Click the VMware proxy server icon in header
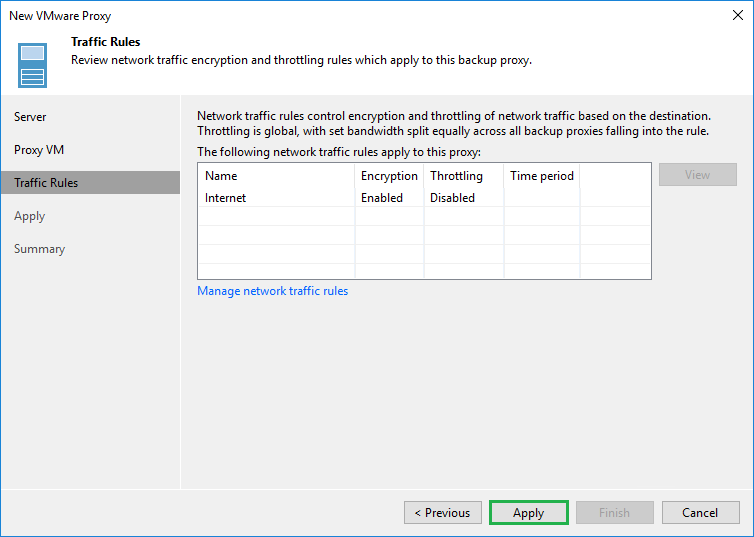 coord(33,65)
